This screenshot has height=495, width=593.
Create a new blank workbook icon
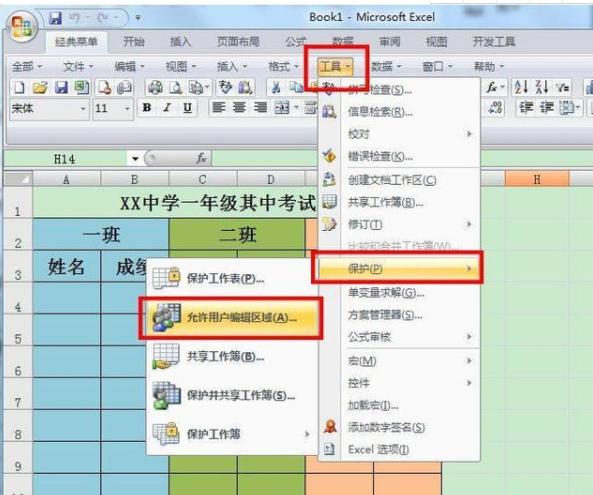point(19,87)
